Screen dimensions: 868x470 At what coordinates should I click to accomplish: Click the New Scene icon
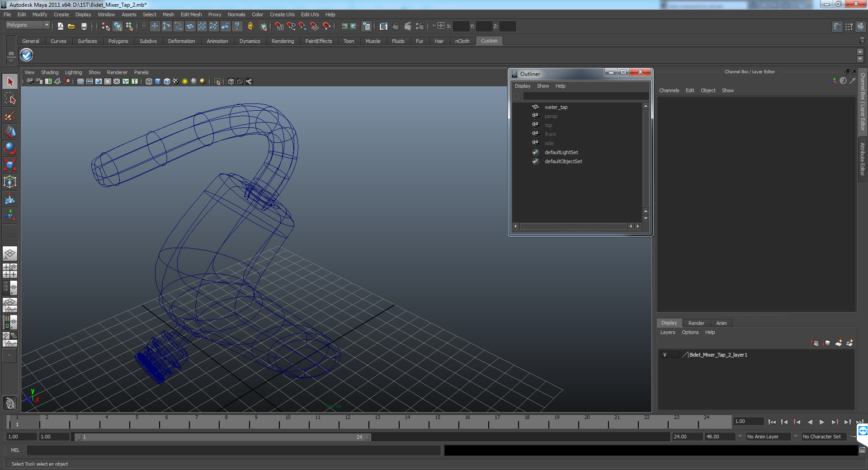(61, 26)
